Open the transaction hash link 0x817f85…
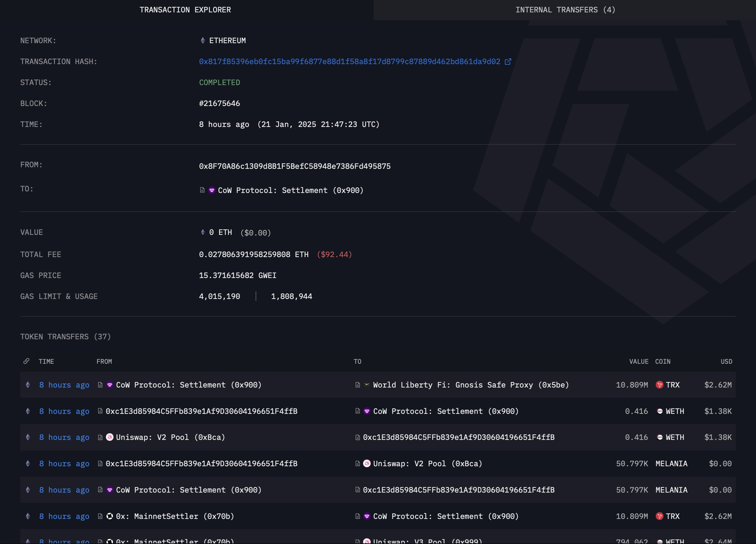The height and width of the screenshot is (544, 756). coord(349,62)
